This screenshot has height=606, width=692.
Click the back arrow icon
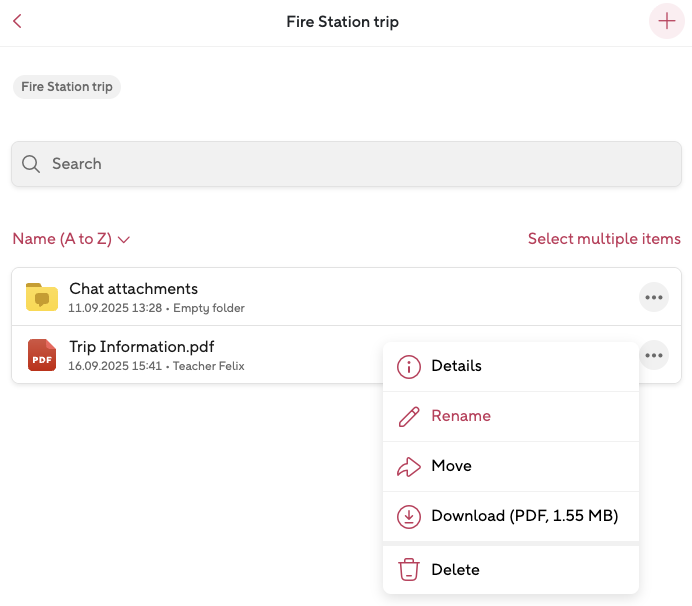point(17,22)
